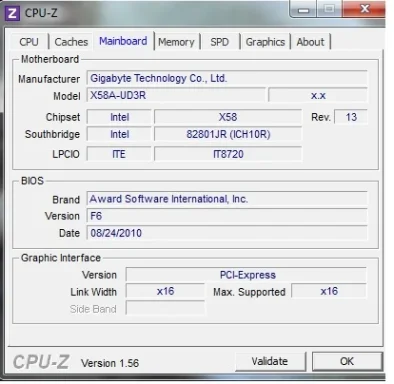Screen dimensions: 394x384
Task: Click the OK button
Action: (347, 361)
